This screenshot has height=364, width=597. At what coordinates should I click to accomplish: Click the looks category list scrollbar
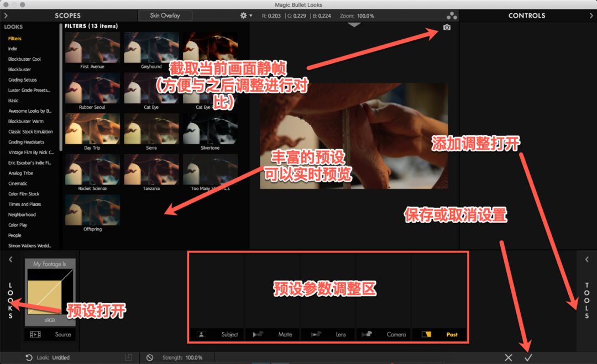coord(61,87)
